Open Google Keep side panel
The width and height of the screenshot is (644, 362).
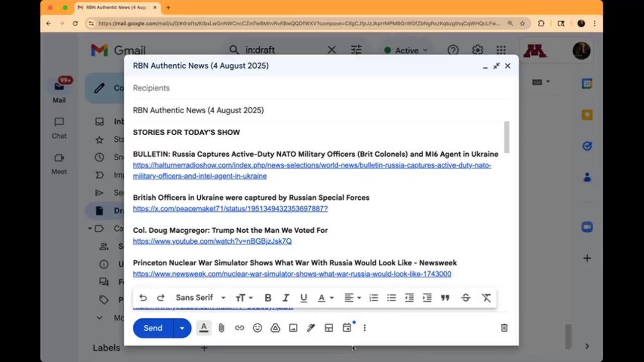pyautogui.click(x=587, y=115)
